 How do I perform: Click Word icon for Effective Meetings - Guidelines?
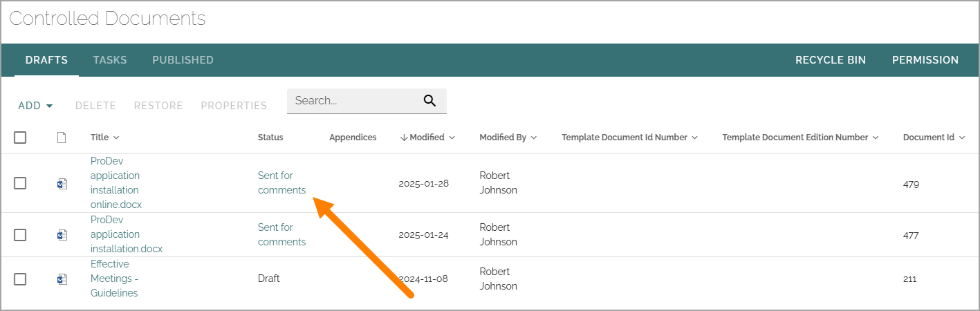coord(62,279)
